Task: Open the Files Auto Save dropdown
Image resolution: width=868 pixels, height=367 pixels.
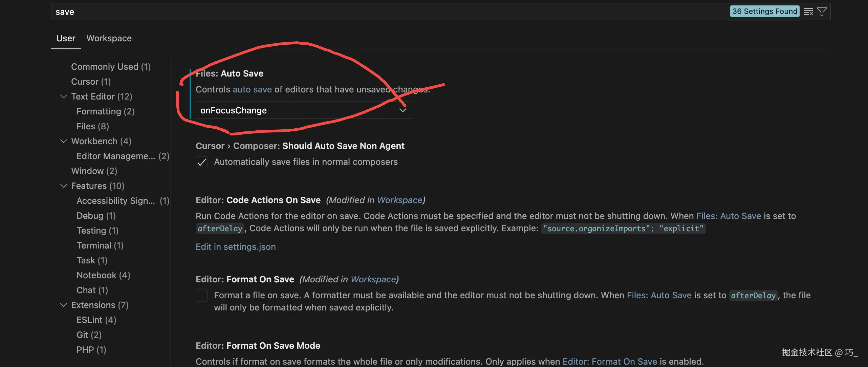Action: coord(303,110)
